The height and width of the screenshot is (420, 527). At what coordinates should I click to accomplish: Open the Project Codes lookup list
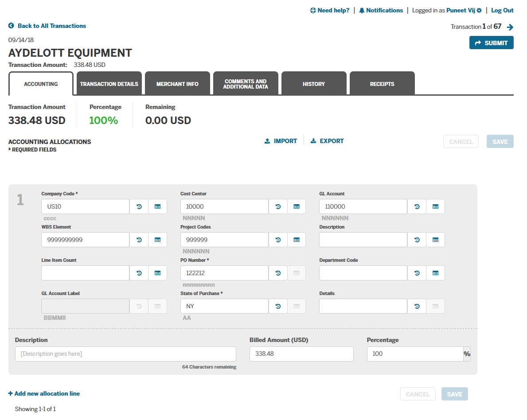[x=297, y=240]
